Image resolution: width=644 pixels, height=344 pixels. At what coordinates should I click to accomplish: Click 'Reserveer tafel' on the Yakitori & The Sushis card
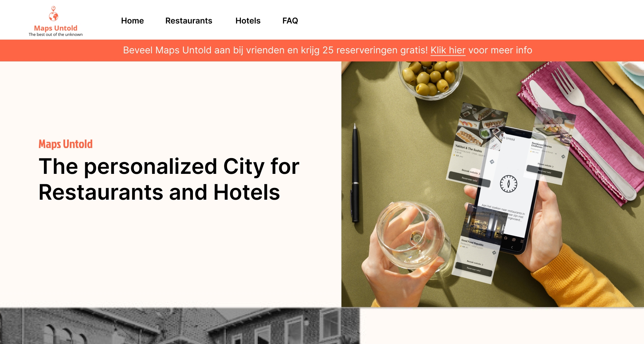tap(470, 179)
